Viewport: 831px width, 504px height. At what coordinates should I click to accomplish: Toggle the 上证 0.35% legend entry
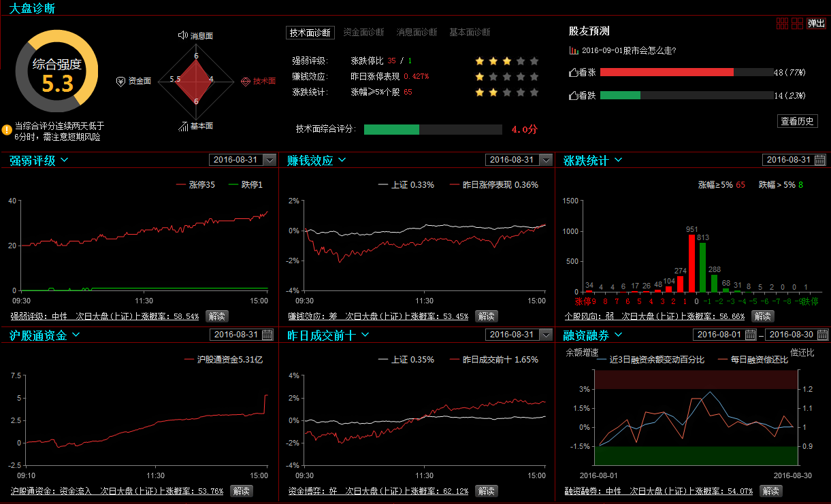[406, 359]
